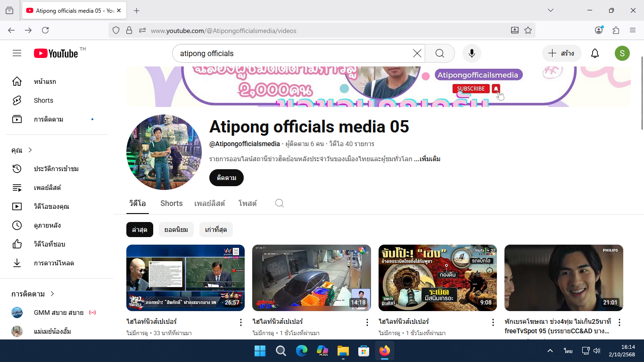Open หน้าแรก in the sidebar
Viewport: 644px width, 362px height.
[57, 82]
